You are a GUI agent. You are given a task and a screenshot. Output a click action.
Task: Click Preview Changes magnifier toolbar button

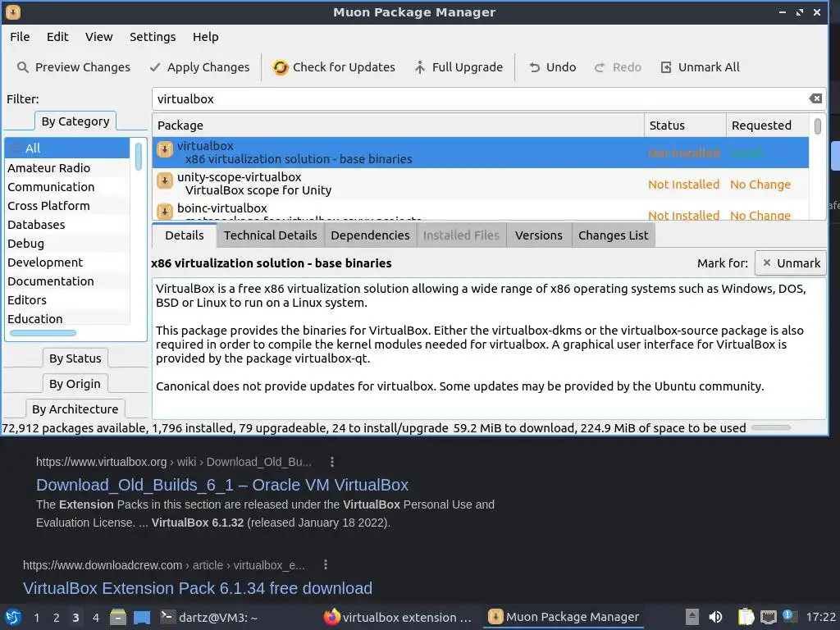point(73,67)
